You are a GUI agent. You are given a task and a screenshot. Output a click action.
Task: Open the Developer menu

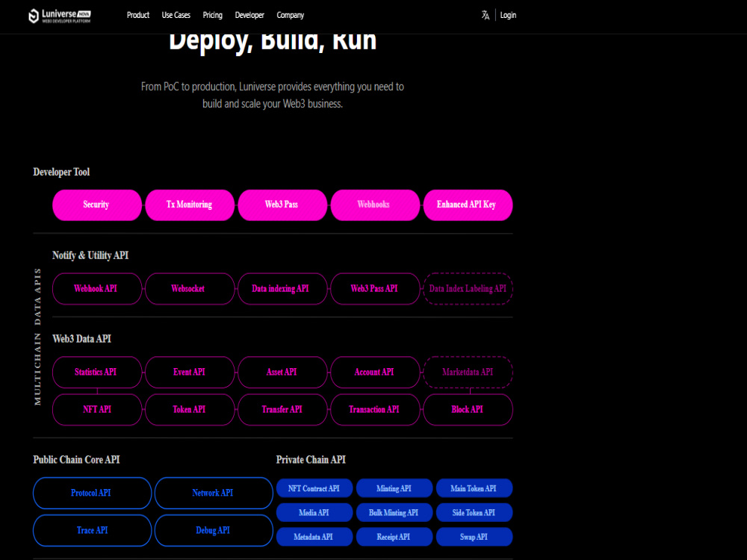click(x=249, y=15)
